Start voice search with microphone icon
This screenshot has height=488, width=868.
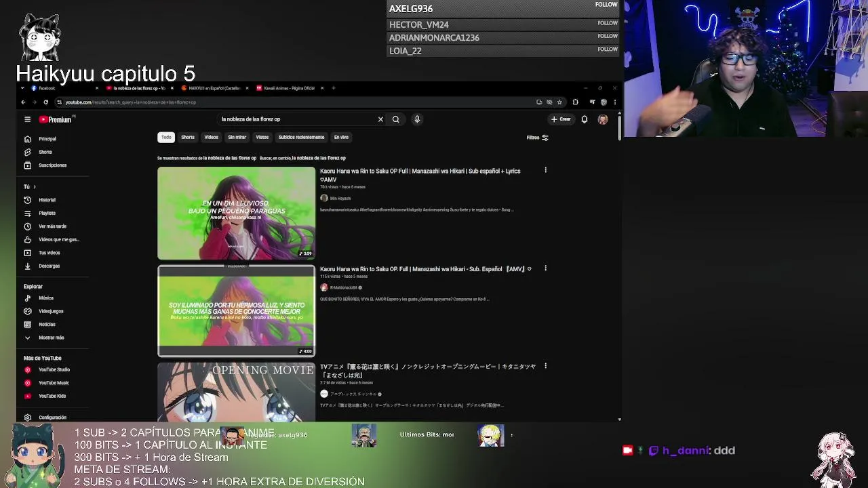click(x=417, y=119)
